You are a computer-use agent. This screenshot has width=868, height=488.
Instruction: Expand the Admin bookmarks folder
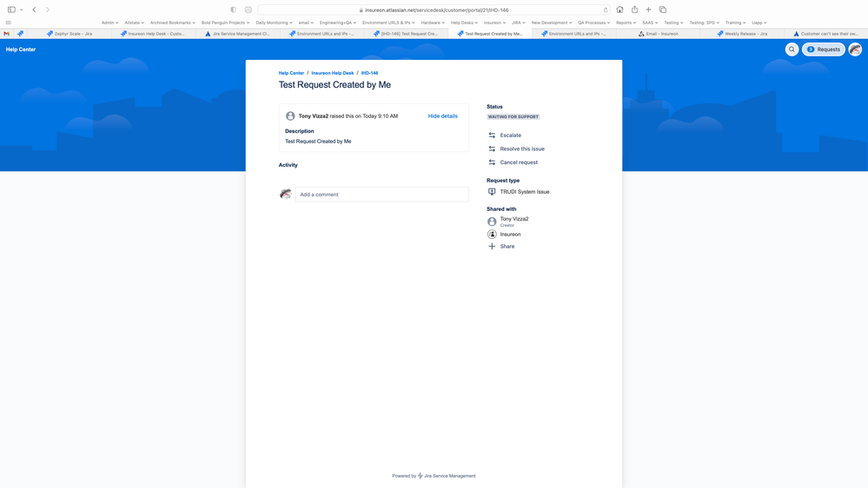click(109, 23)
